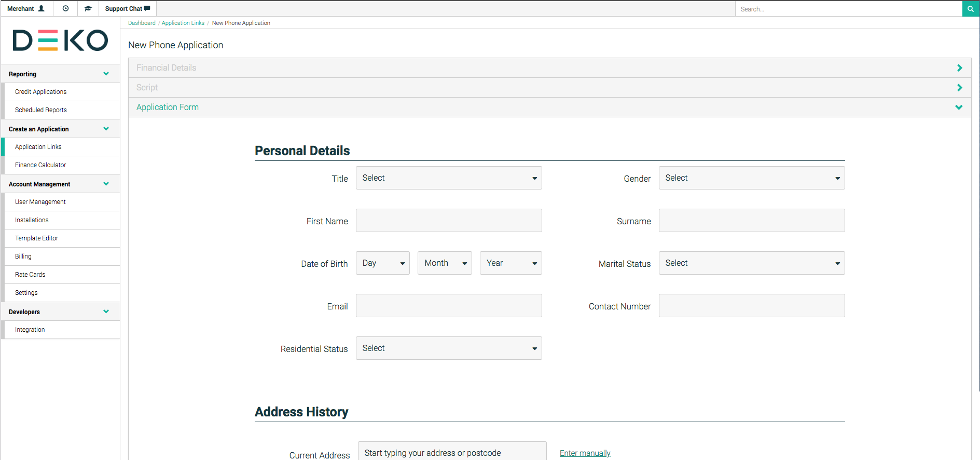Open the Day of birth dropdown
The image size is (980, 460).
[383, 263]
